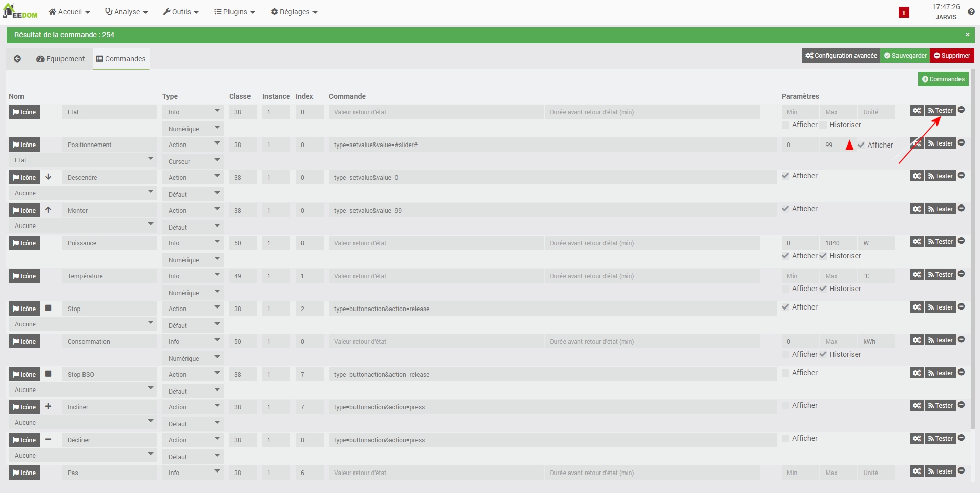The width and height of the screenshot is (980, 493).
Task: Remove the Stop command with minus icon
Action: tap(961, 306)
